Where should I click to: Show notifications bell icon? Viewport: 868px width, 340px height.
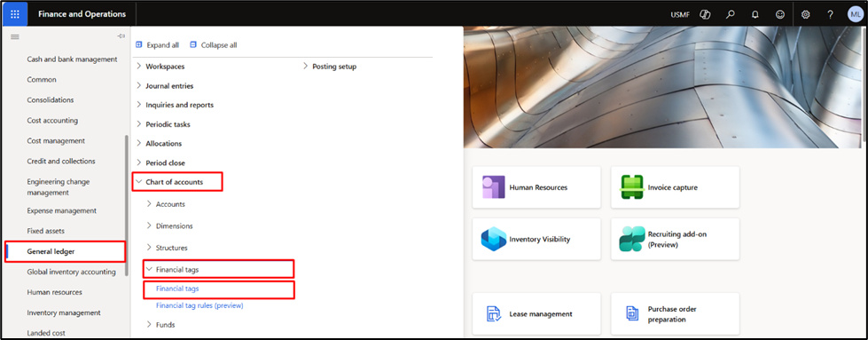click(x=755, y=15)
